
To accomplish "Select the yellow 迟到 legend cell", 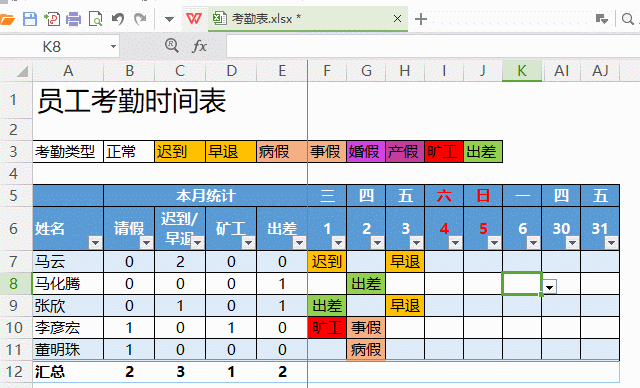I will click(180, 152).
